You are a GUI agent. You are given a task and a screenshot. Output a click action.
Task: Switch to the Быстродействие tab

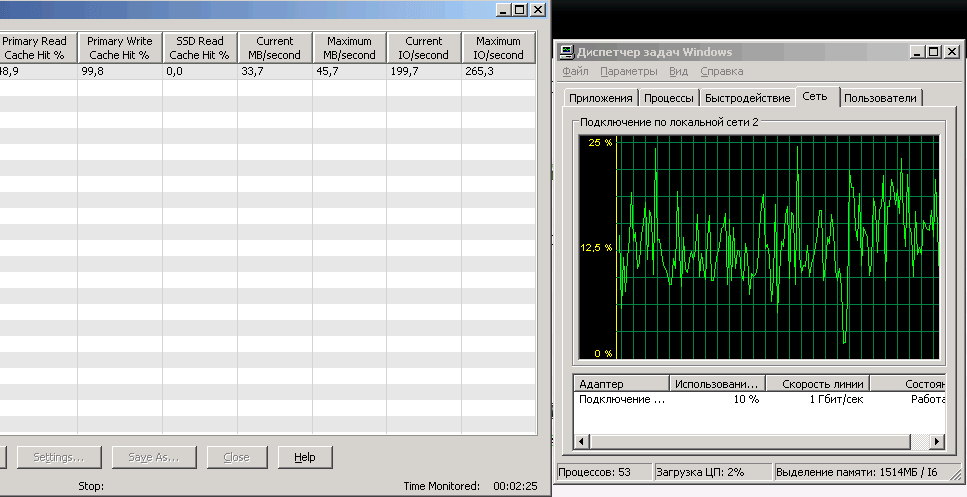[747, 98]
